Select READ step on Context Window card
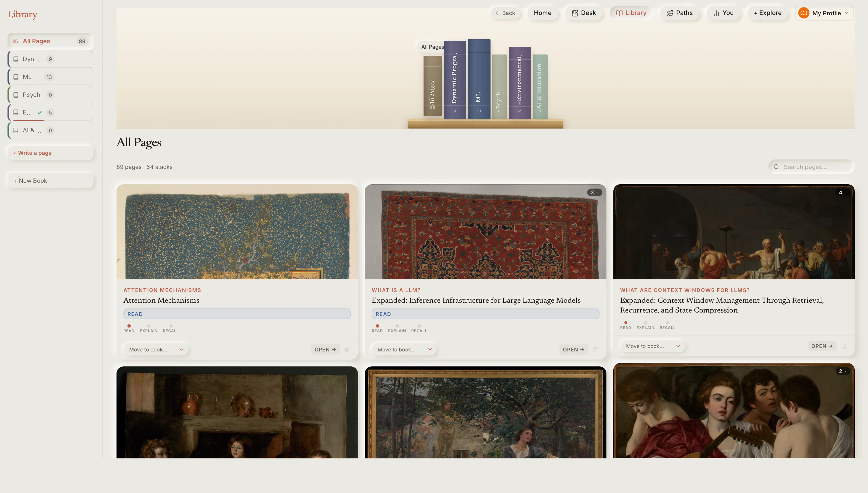868x493 pixels. [625, 325]
